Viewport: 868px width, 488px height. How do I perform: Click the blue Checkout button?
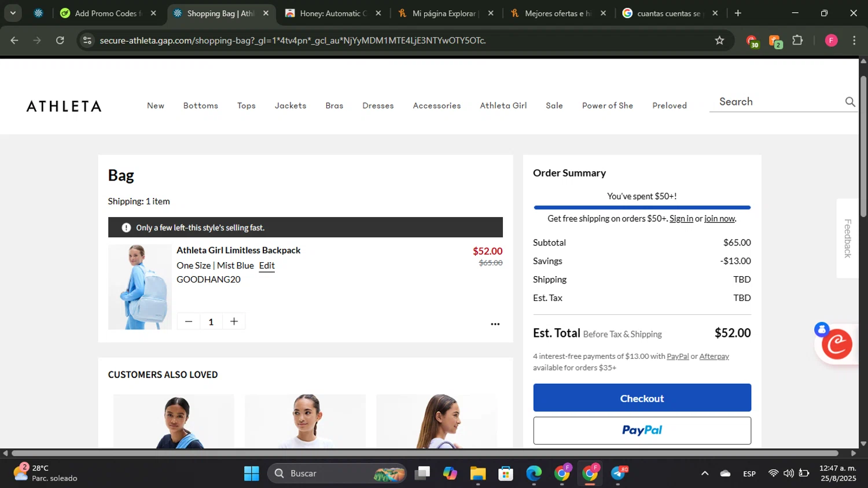point(642,398)
